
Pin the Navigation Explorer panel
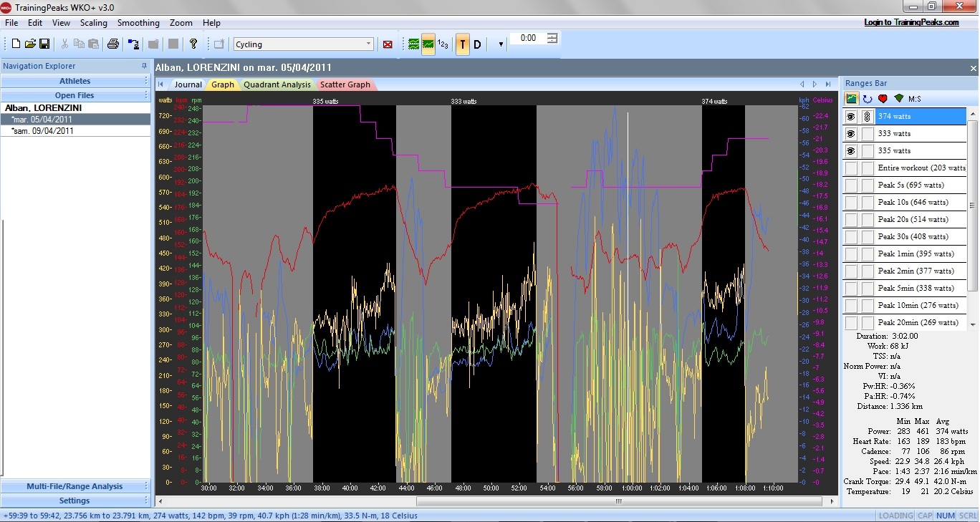click(x=144, y=66)
